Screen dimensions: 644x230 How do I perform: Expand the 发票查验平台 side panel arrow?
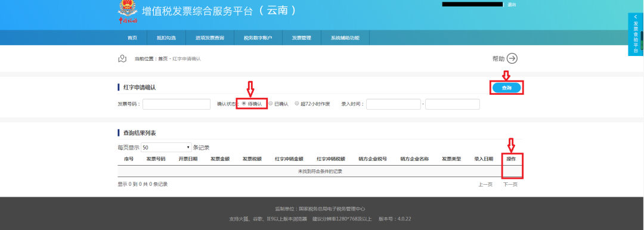636,17
